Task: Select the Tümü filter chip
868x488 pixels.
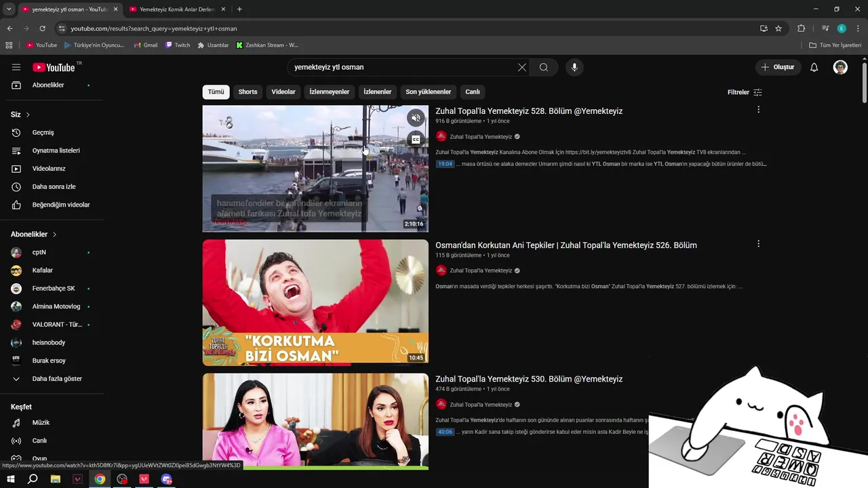Action: click(x=216, y=92)
